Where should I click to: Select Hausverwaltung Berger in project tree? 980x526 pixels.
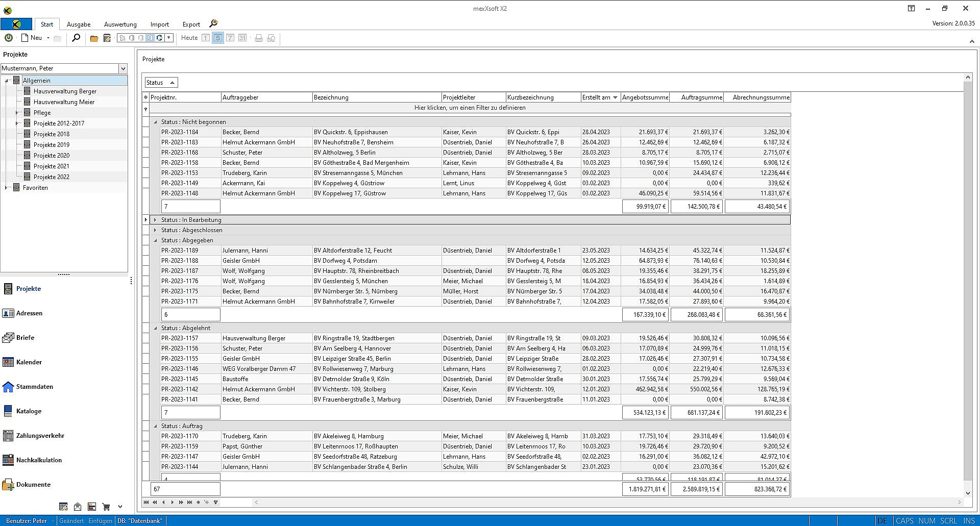pyautogui.click(x=65, y=91)
